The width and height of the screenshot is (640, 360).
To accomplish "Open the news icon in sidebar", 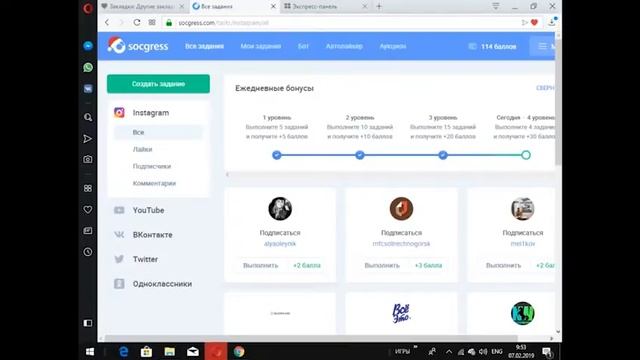I will tap(88, 231).
